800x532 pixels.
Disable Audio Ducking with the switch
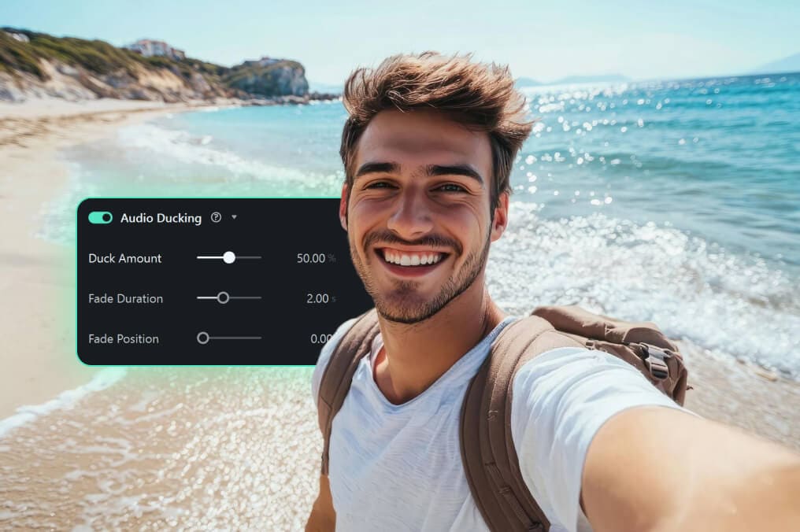(100, 218)
